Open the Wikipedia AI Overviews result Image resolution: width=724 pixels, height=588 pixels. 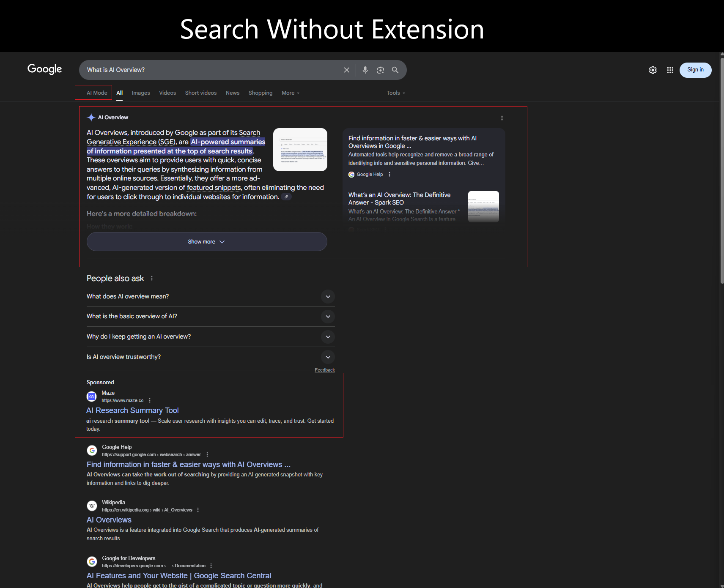[x=109, y=520]
